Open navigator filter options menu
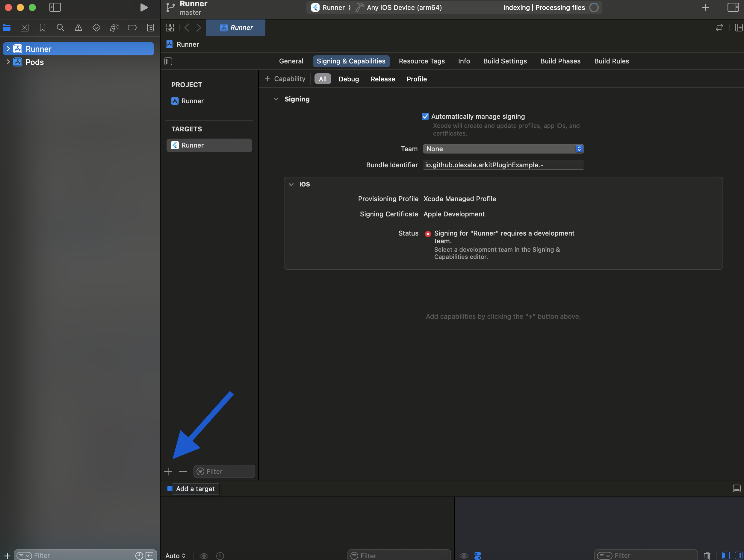Viewport: 744px width, 560px height. [24, 556]
